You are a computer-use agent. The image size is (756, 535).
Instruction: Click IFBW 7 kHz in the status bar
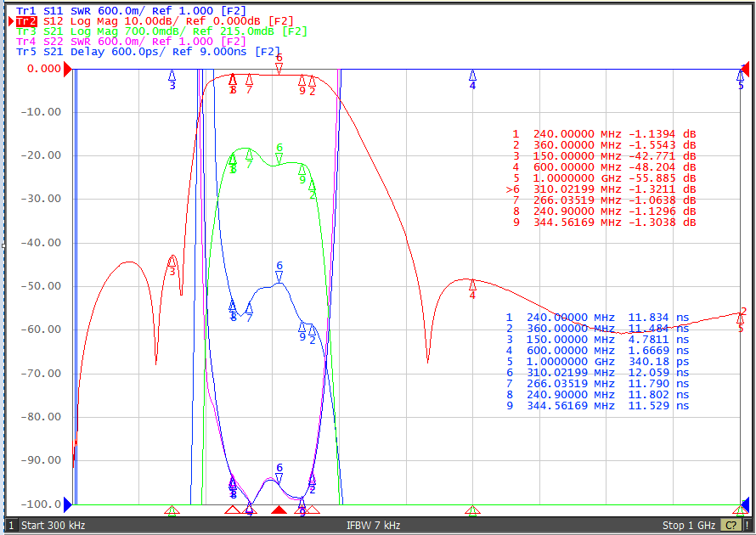373,526
